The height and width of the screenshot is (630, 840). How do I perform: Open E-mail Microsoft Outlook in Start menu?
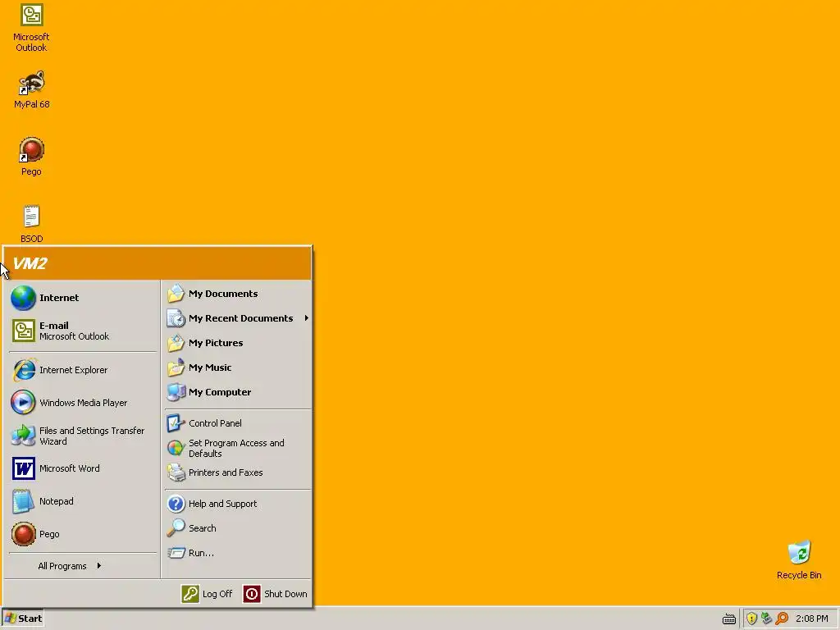tap(83, 331)
